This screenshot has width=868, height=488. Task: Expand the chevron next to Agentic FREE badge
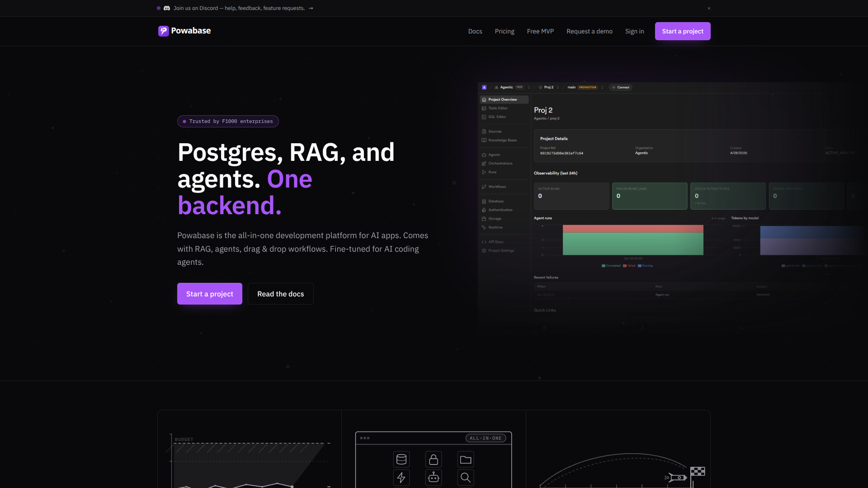click(x=529, y=88)
